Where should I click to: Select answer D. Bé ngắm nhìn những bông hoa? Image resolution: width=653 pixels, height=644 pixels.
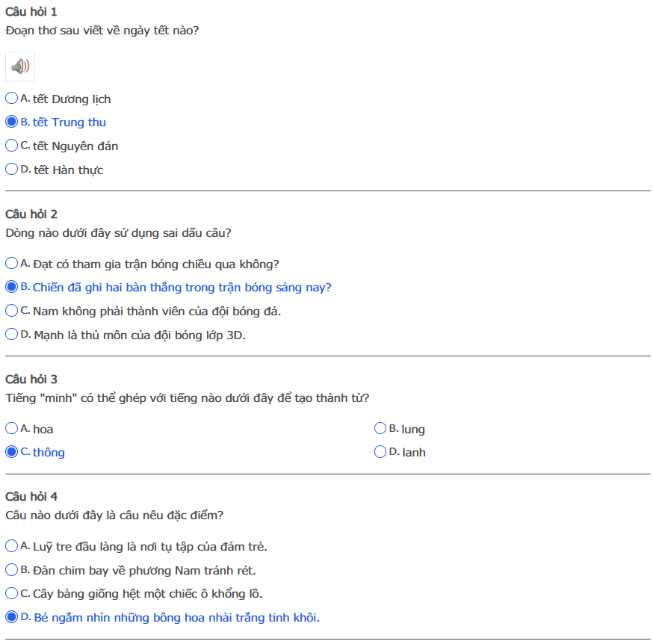(x=12, y=617)
